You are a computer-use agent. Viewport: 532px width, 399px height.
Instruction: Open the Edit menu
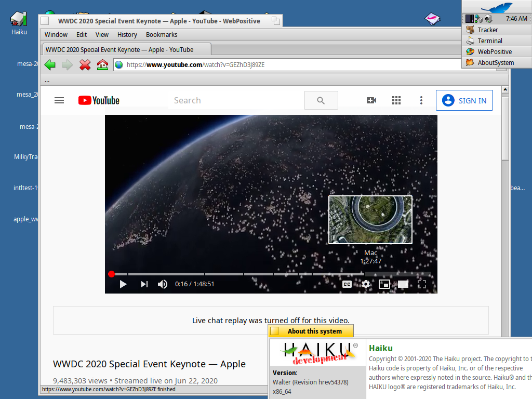82,35
